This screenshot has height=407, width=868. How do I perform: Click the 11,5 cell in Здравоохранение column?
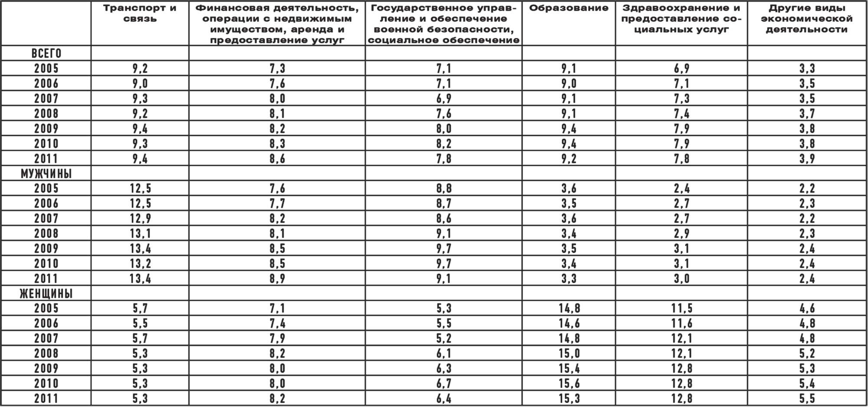(681, 309)
